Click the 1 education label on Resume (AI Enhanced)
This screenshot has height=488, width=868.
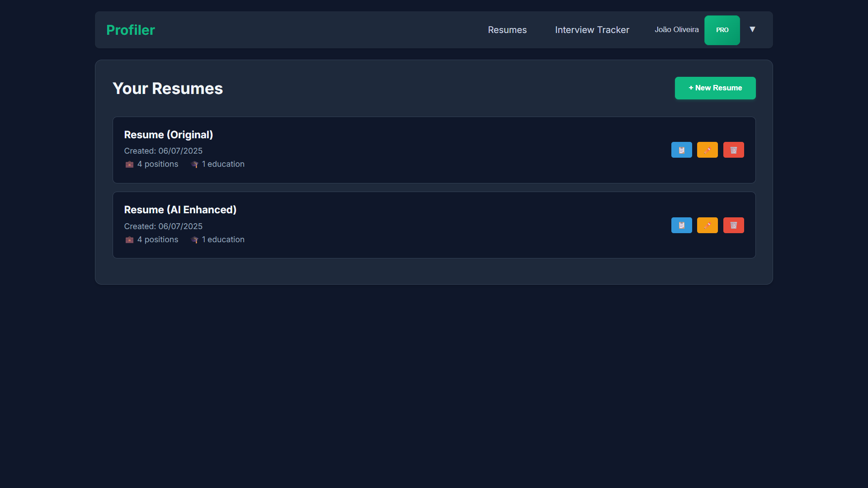click(223, 239)
